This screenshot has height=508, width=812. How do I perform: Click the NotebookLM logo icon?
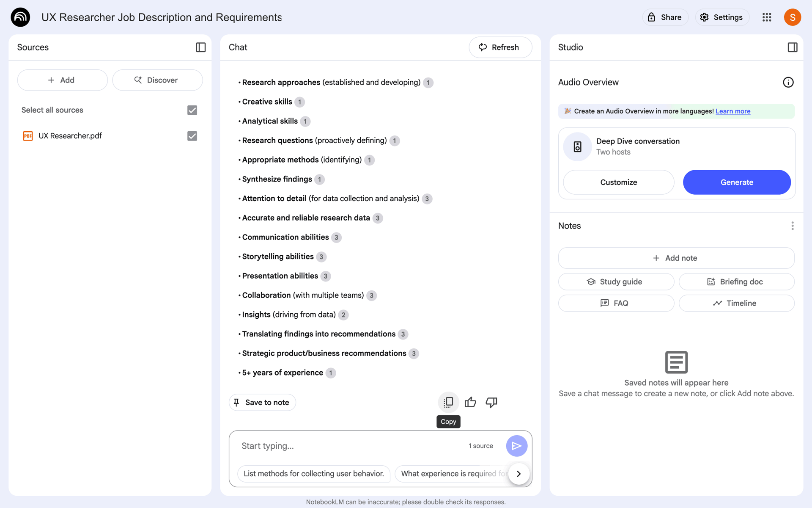pos(20,17)
